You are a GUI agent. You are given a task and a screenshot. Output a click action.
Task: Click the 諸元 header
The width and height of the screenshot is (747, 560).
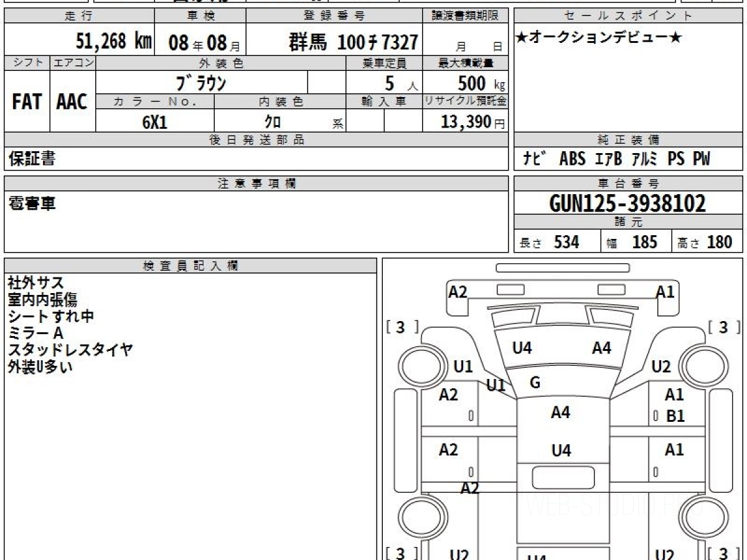pyautogui.click(x=628, y=222)
